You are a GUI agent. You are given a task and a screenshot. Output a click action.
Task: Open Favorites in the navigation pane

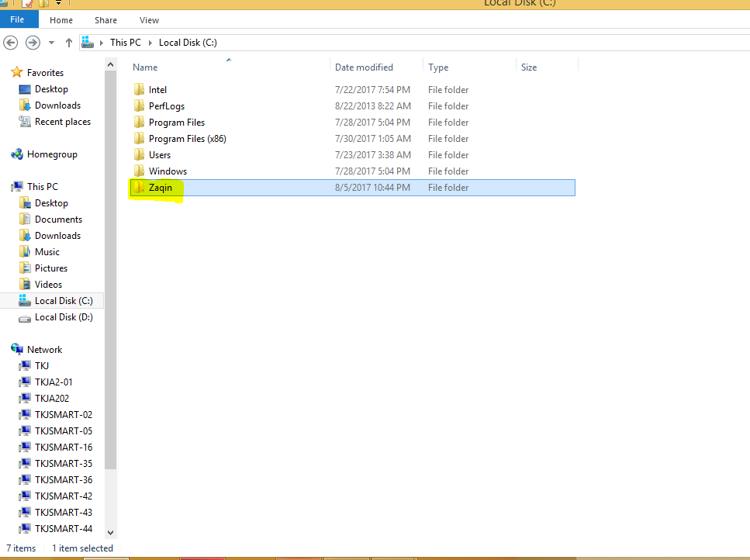46,73
